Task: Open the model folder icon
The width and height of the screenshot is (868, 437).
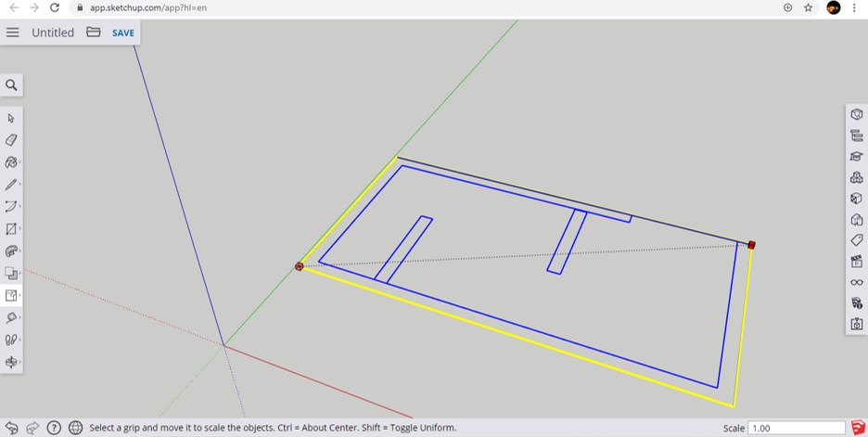Action: point(93,32)
